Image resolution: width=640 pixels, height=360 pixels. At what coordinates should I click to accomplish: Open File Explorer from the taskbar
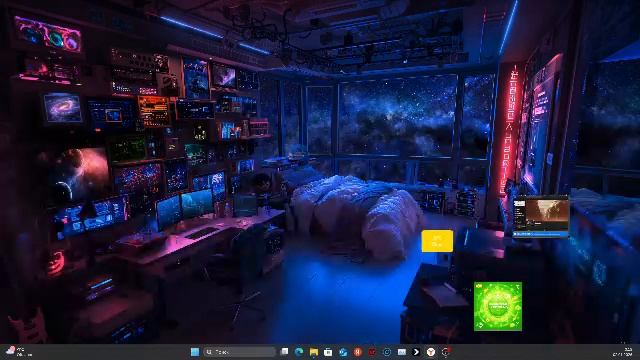313,352
